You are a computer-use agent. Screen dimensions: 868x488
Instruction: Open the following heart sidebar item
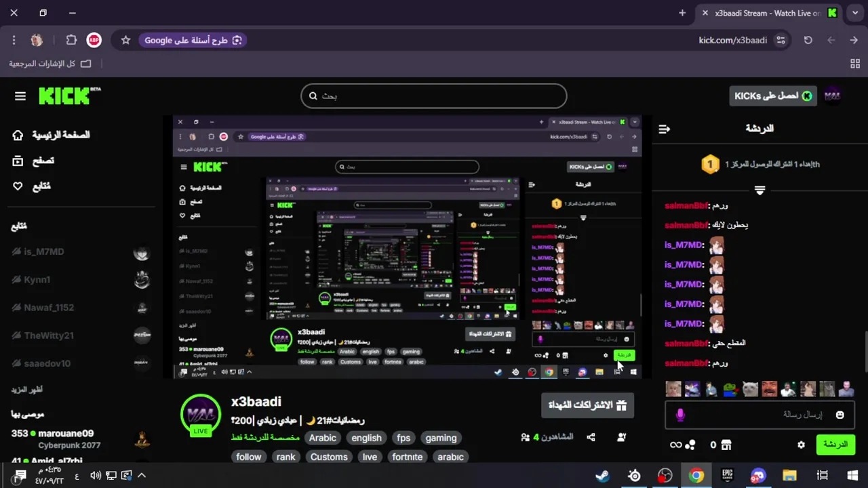tap(33, 186)
